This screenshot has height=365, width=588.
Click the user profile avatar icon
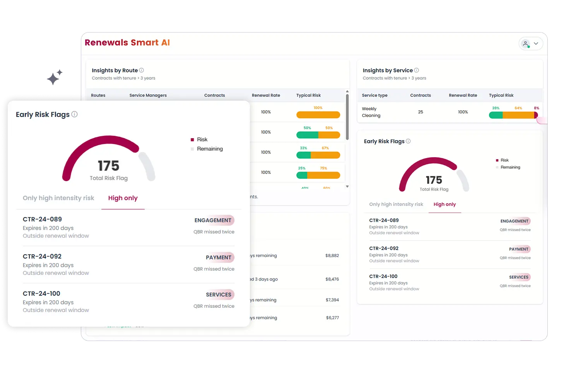tap(525, 44)
